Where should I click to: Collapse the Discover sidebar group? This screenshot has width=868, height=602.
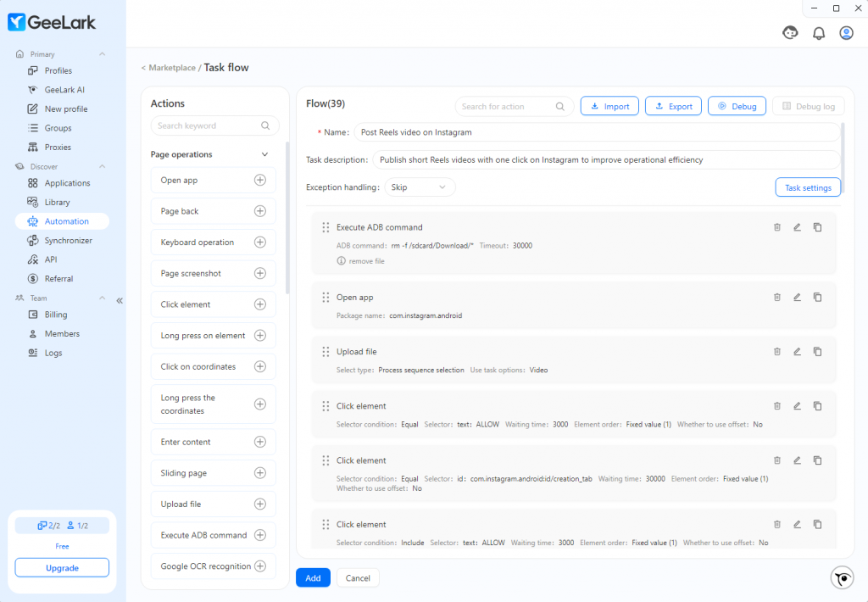tap(102, 166)
